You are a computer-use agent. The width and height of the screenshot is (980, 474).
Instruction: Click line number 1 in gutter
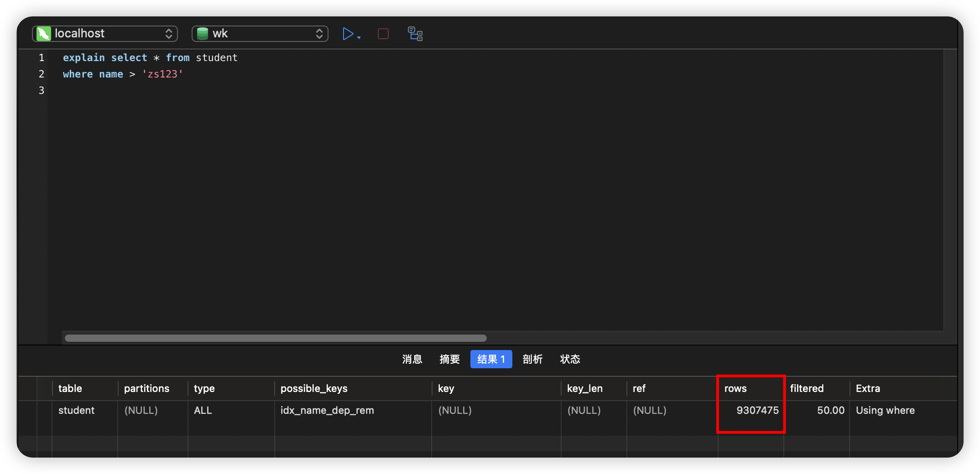[x=42, y=57]
